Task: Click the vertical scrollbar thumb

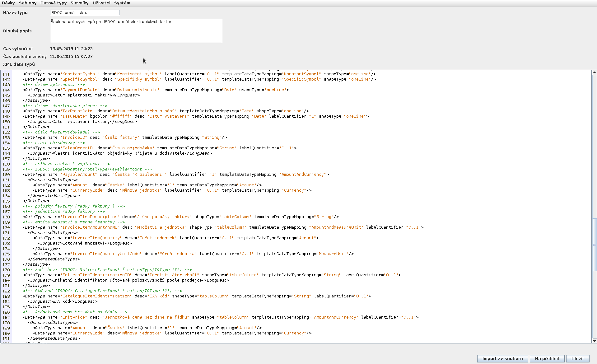Action: (x=594, y=245)
